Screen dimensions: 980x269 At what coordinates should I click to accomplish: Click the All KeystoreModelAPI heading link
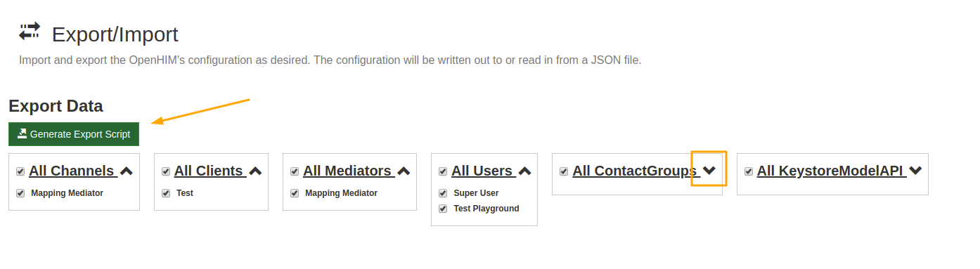tap(830, 171)
